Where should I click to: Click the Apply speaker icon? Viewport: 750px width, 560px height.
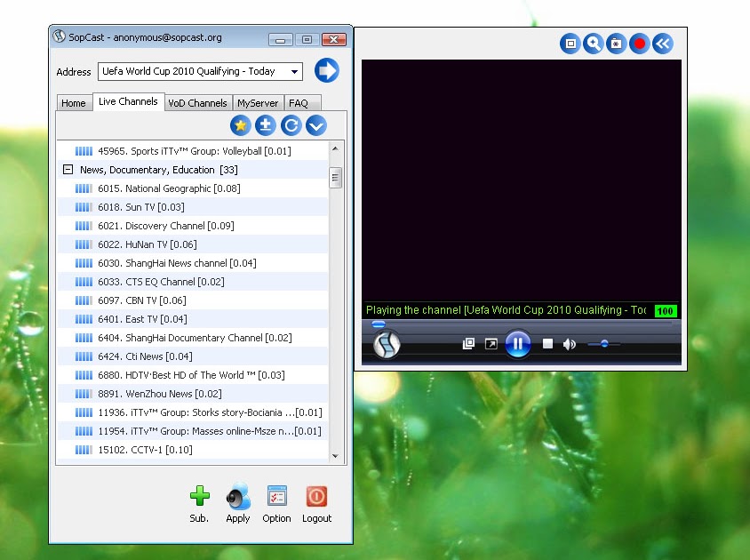238,496
